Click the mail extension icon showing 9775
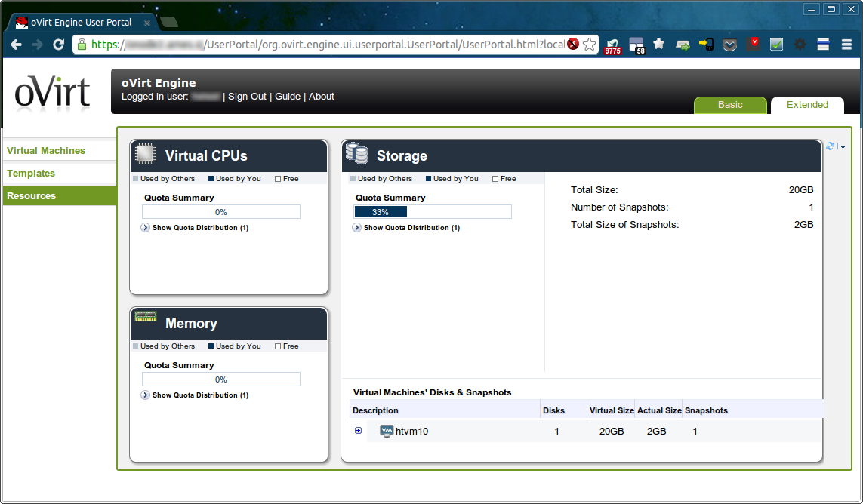Image resolution: width=863 pixels, height=504 pixels. coord(612,45)
